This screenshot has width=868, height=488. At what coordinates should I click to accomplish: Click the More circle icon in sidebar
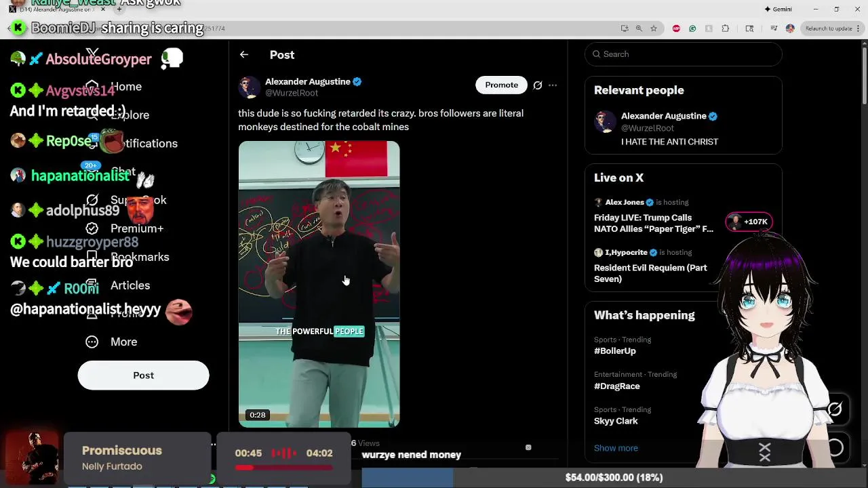92,342
